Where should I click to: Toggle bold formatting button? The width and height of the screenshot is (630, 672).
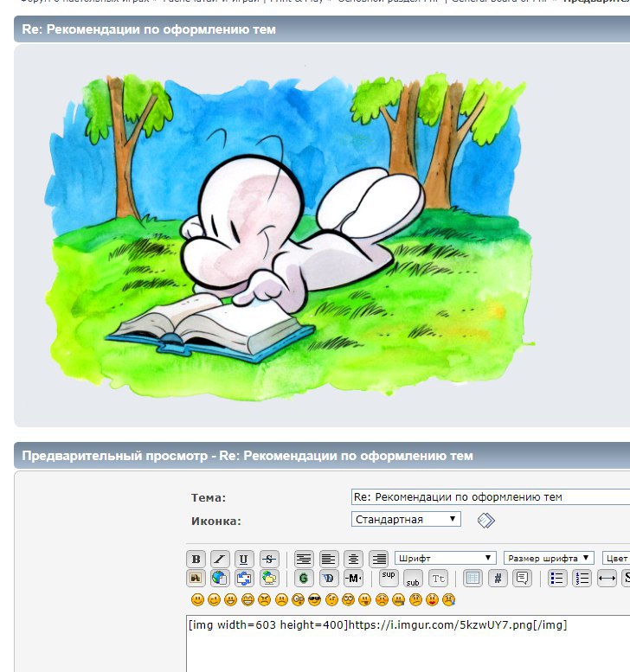tap(196, 559)
